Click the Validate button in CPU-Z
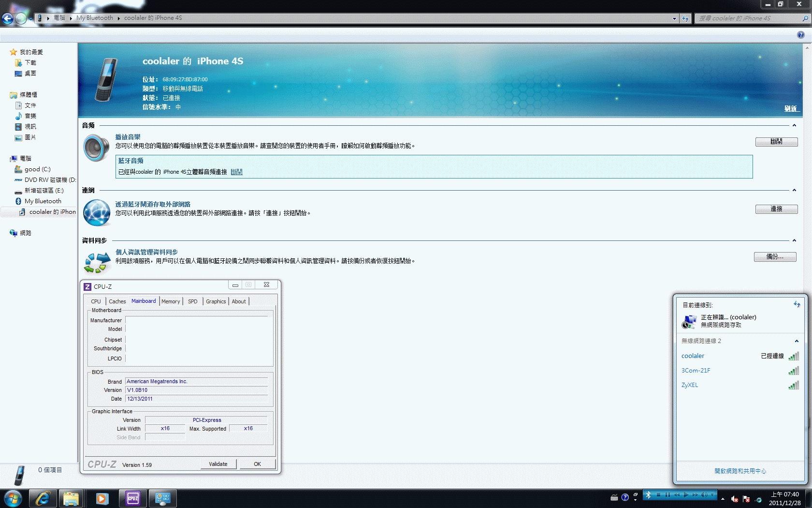 pyautogui.click(x=218, y=464)
